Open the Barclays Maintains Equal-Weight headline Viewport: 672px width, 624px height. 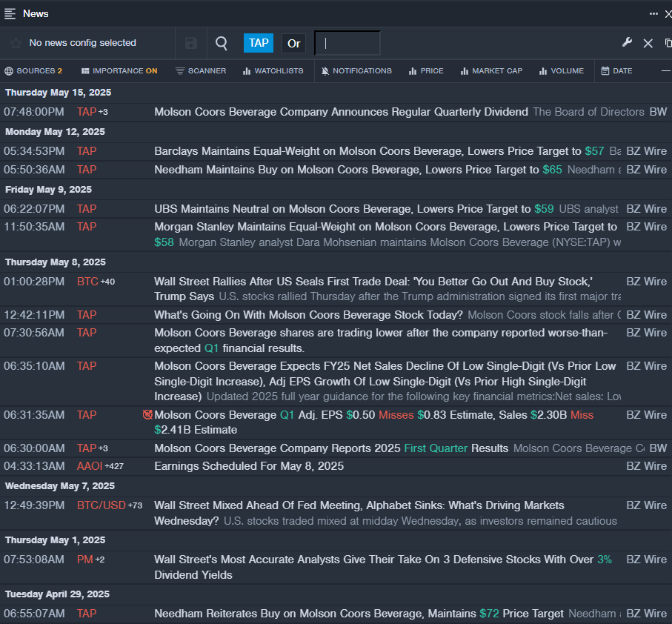tap(379, 151)
